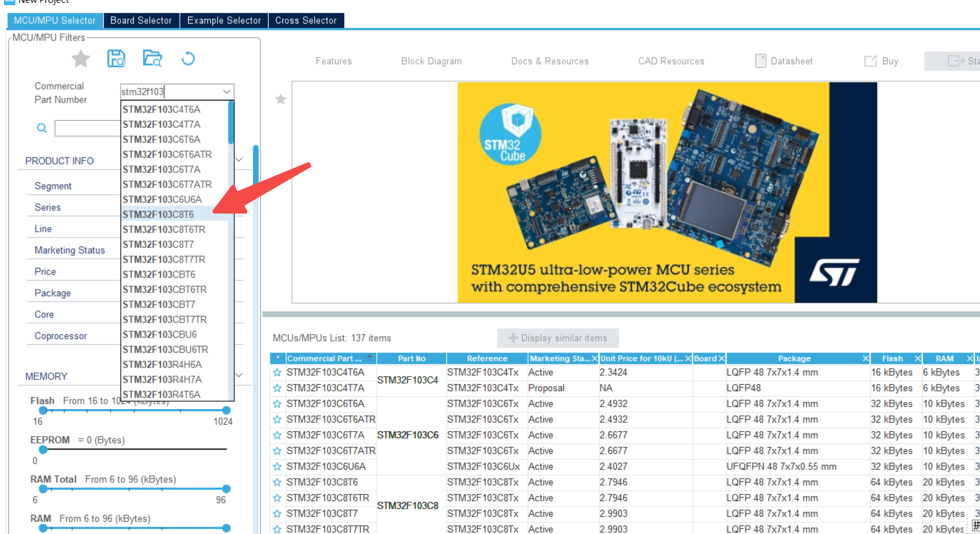The height and width of the screenshot is (534, 980).
Task: Favorite the STM32F103C6T6A table row
Action: coord(277,404)
